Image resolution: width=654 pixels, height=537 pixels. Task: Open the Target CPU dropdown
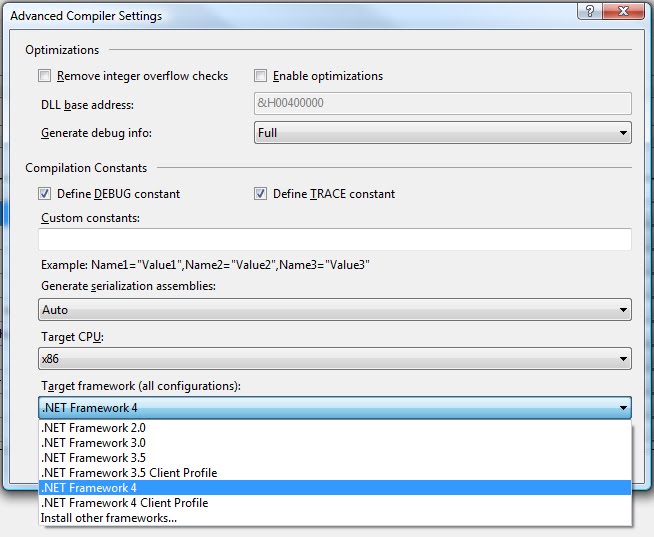point(335,358)
